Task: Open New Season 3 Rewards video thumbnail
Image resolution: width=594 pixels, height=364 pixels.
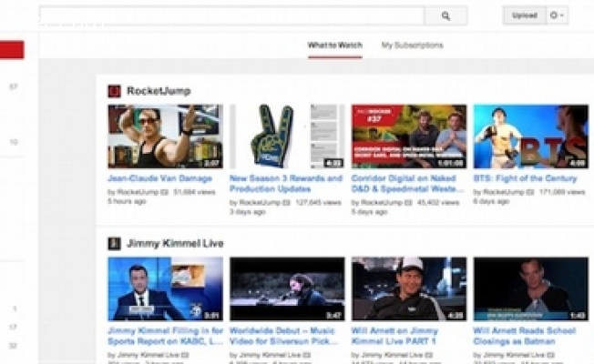Action: tap(286, 136)
